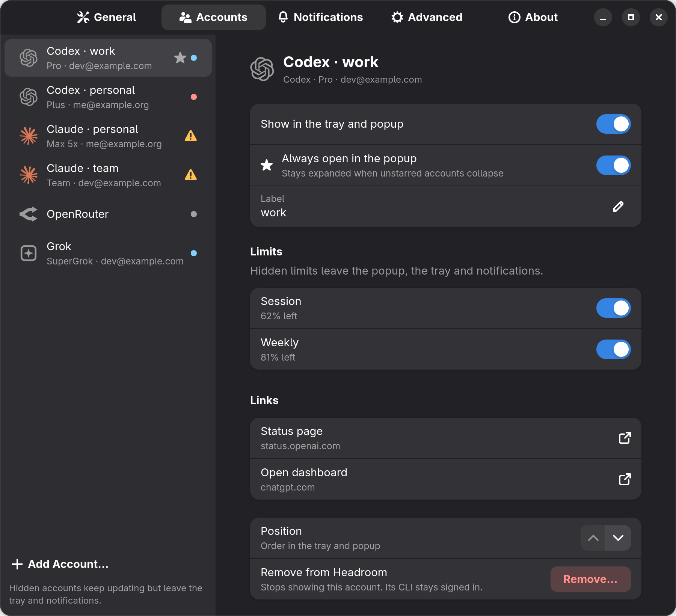Click the warning icon on Claude · personal
Viewport: 676px width, 616px height.
point(191,136)
